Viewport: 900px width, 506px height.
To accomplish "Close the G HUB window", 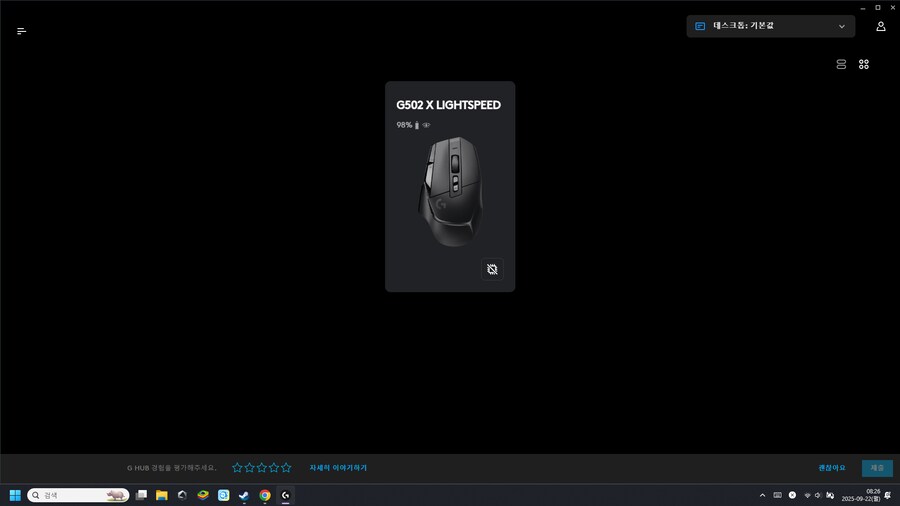I will (893, 7).
